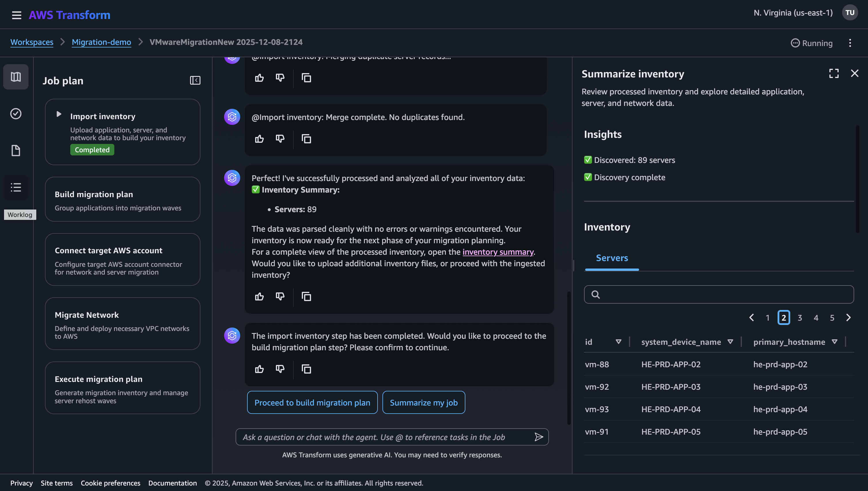Open the system_device_name column filter
Image resolution: width=868 pixels, height=491 pixels.
pyautogui.click(x=730, y=342)
